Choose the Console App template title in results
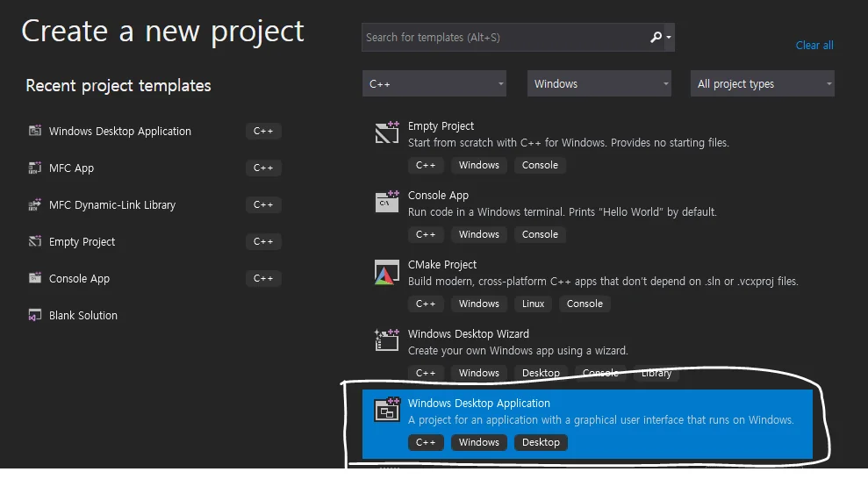Image resolution: width=868 pixels, height=479 pixels. pyautogui.click(x=438, y=196)
